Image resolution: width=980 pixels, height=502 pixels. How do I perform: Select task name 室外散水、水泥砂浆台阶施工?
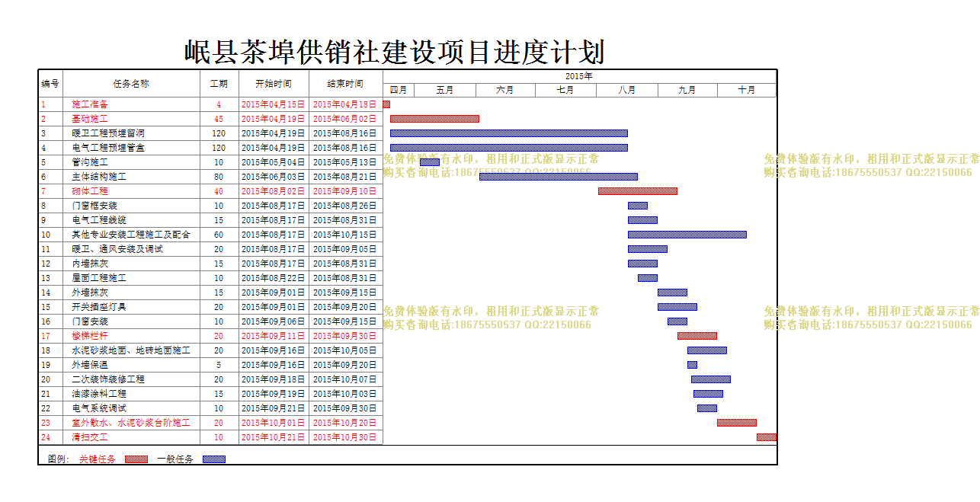(x=131, y=423)
